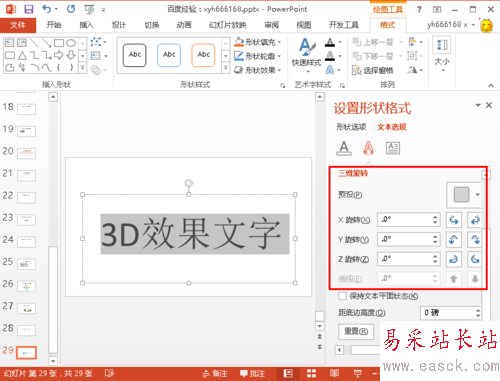Collapse the ribbon with the arrow
The width and height of the screenshot is (500, 381).
click(x=491, y=86)
